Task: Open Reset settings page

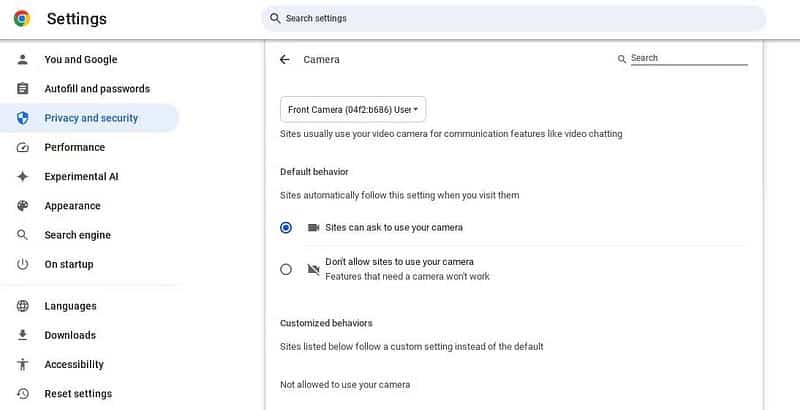Action: (x=78, y=394)
